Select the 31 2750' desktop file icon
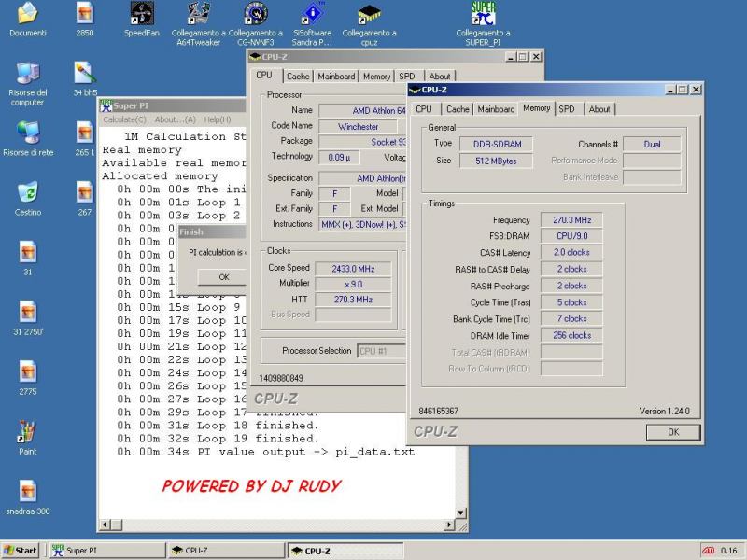 (x=28, y=312)
